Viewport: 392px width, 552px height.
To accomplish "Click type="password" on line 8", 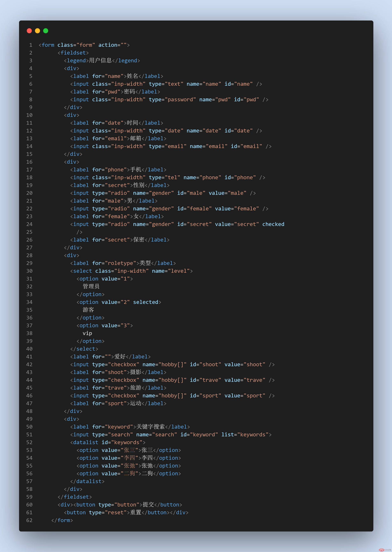I will click(172, 100).
